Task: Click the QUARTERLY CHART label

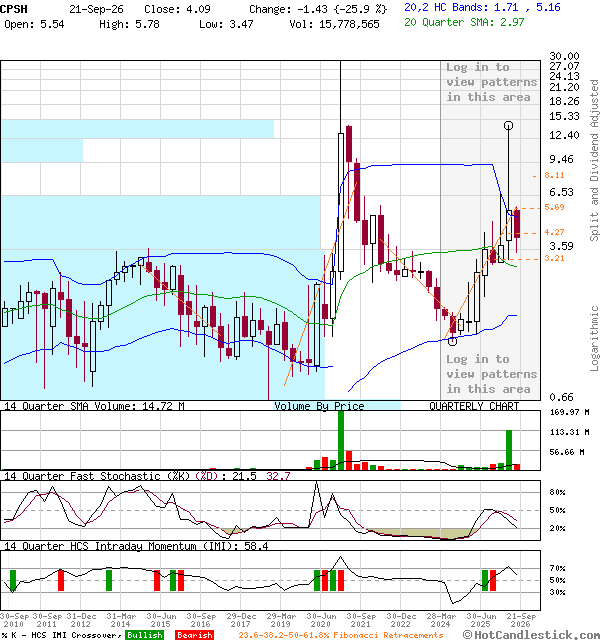Action: (x=474, y=406)
